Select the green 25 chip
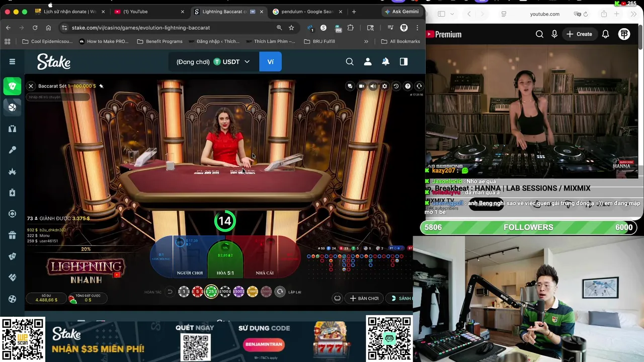The width and height of the screenshot is (644, 362). pos(211,292)
